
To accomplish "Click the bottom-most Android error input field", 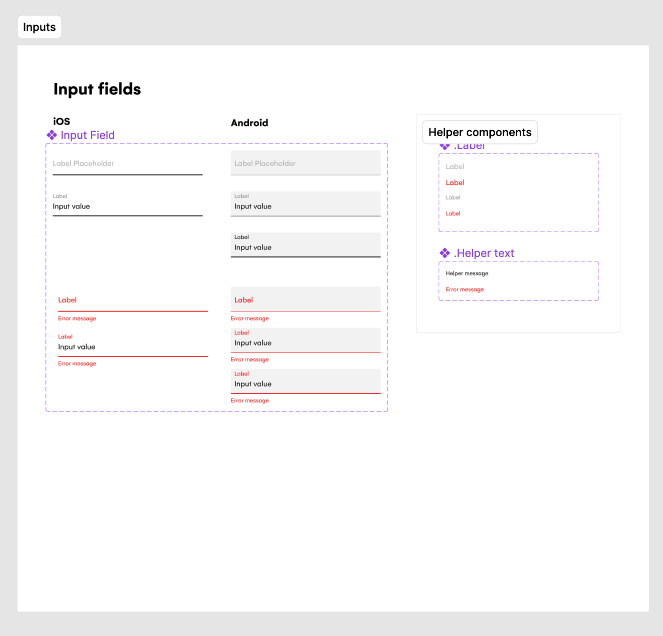I will point(305,380).
